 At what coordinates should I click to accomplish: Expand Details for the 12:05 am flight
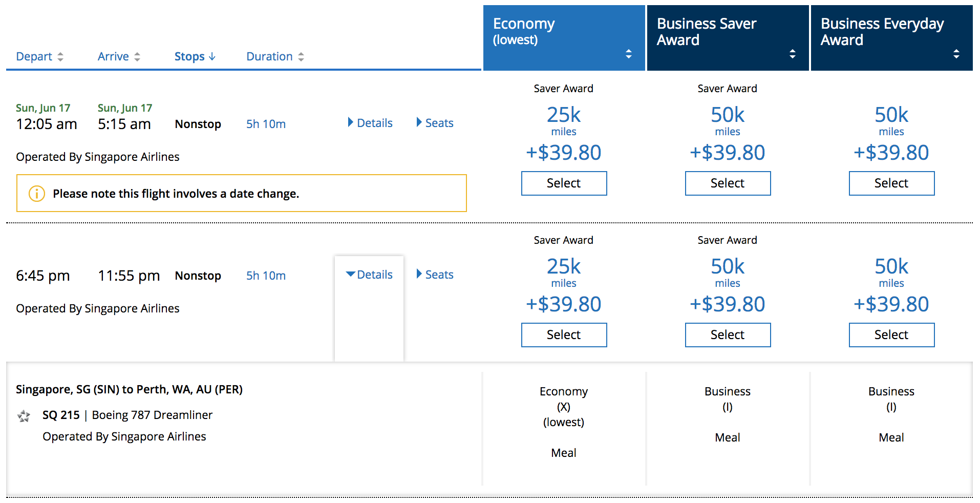[370, 123]
